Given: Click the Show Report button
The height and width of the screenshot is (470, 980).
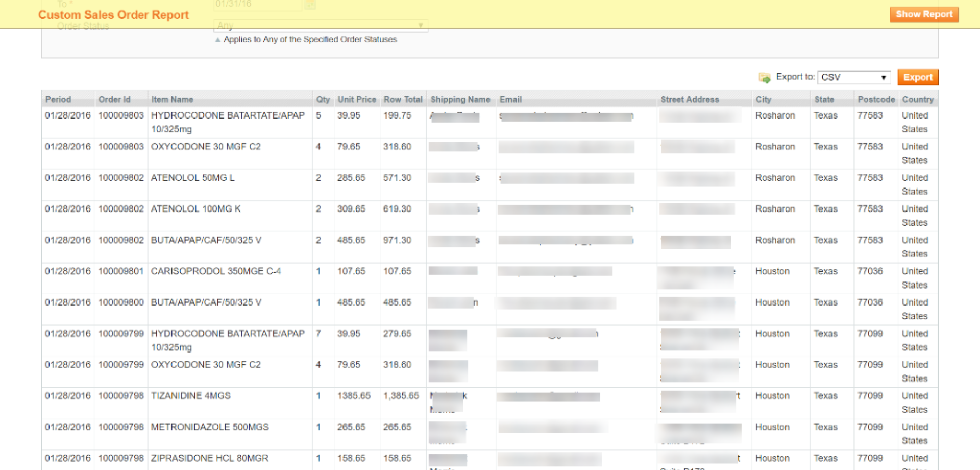Looking at the screenshot, I should click(924, 14).
